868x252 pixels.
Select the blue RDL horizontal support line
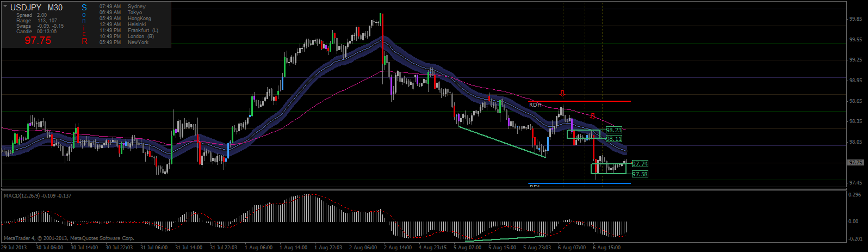579,183
